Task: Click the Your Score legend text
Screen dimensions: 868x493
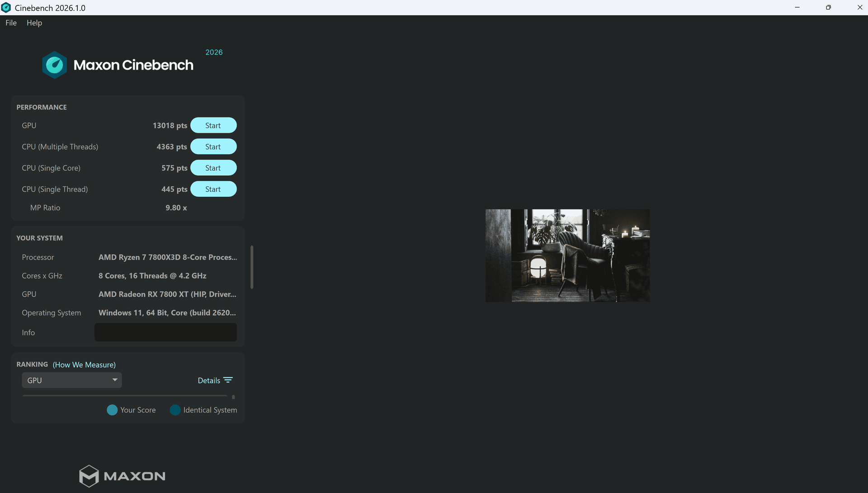Action: pos(138,410)
